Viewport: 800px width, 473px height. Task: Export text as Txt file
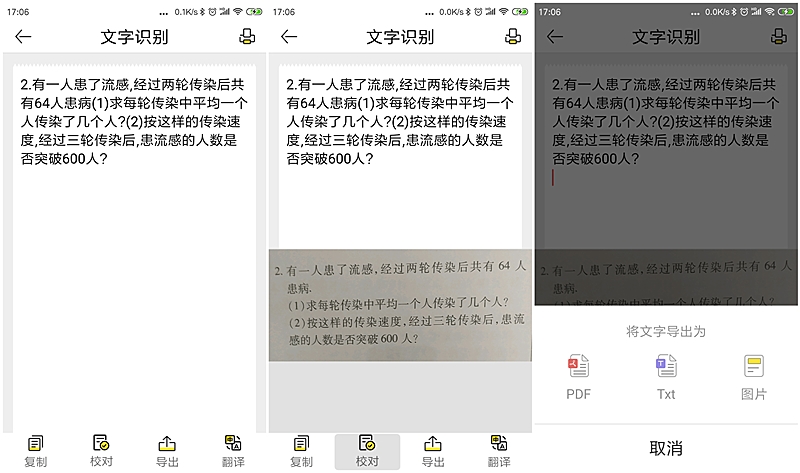[x=666, y=377]
